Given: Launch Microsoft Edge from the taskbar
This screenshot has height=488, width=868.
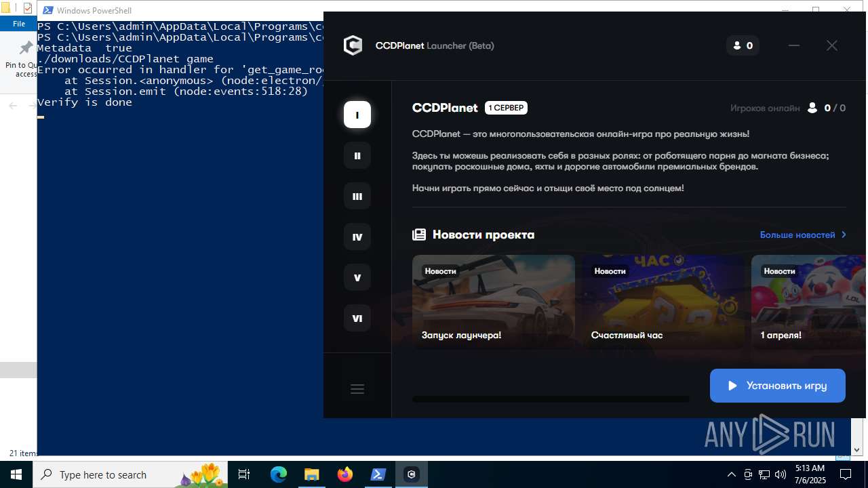Looking at the screenshot, I should 279,474.
